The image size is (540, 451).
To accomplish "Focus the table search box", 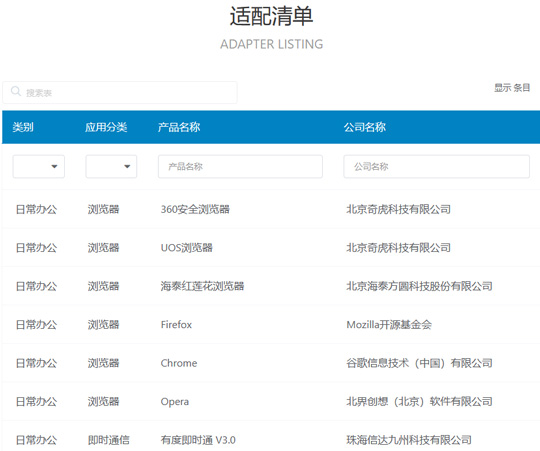I will (120, 93).
